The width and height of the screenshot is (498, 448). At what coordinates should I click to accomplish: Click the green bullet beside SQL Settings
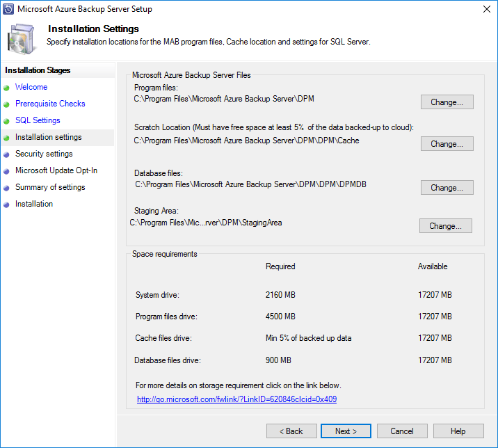(6, 121)
